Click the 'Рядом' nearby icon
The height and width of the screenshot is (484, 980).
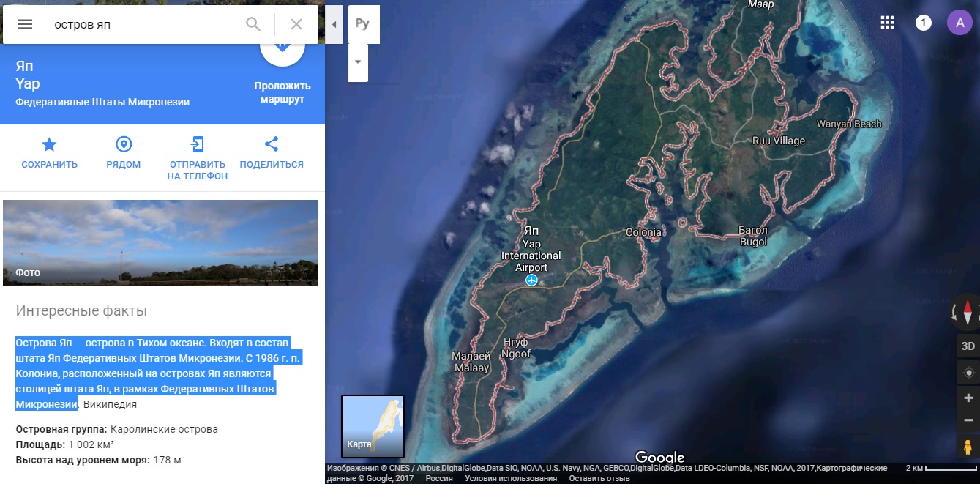(x=123, y=144)
